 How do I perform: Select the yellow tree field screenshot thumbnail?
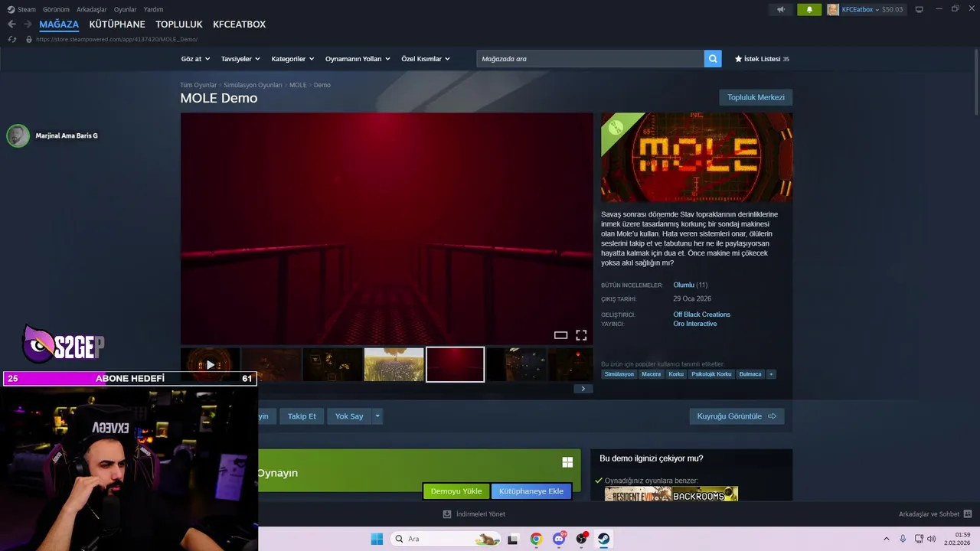pyautogui.click(x=394, y=364)
